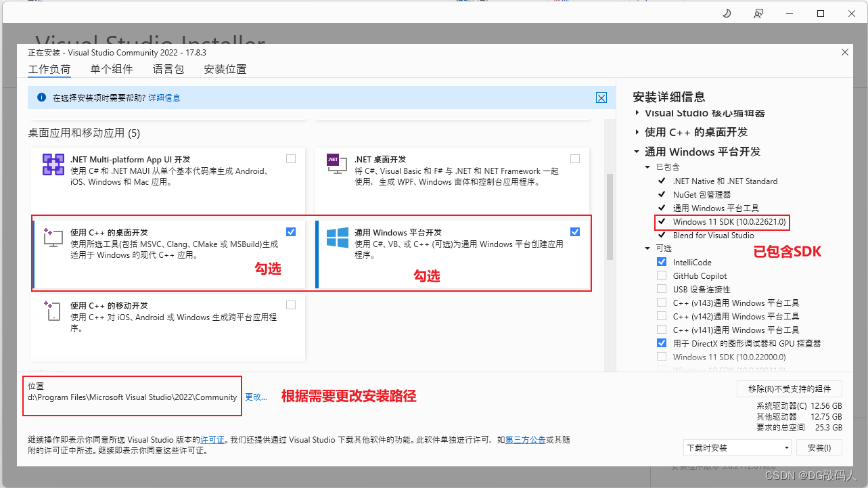Click the .NET Multi-platform App UI workload icon

pos(53,164)
